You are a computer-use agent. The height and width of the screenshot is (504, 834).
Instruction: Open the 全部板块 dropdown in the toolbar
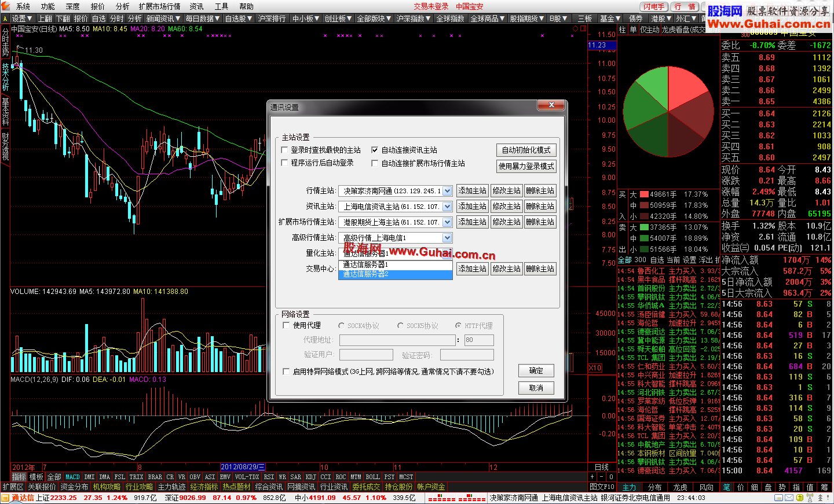point(374,19)
